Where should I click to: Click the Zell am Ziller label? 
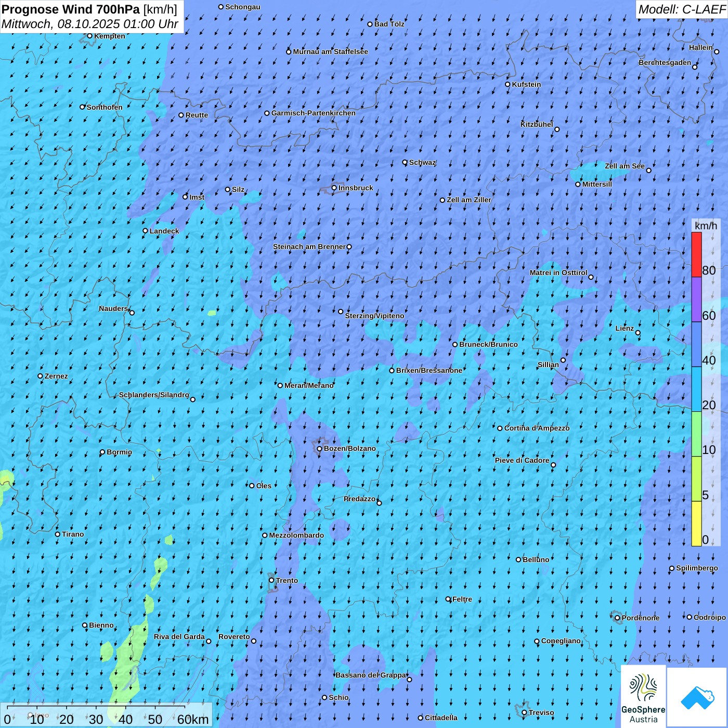click(469, 200)
